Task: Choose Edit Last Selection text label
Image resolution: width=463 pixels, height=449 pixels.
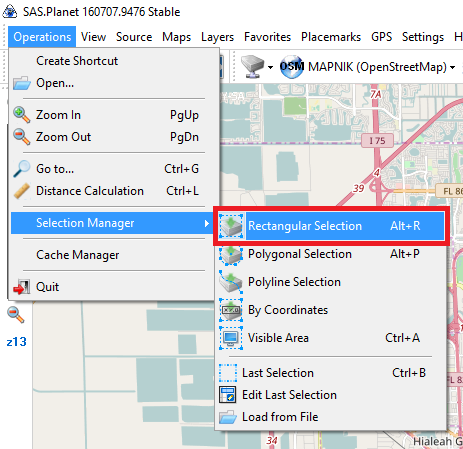Action: click(289, 395)
